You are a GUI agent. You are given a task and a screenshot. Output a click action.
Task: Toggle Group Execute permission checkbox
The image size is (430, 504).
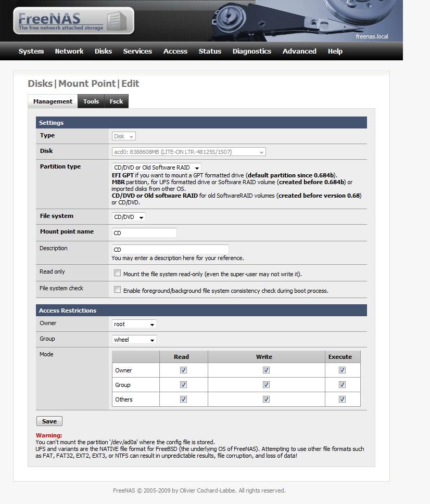coord(342,385)
